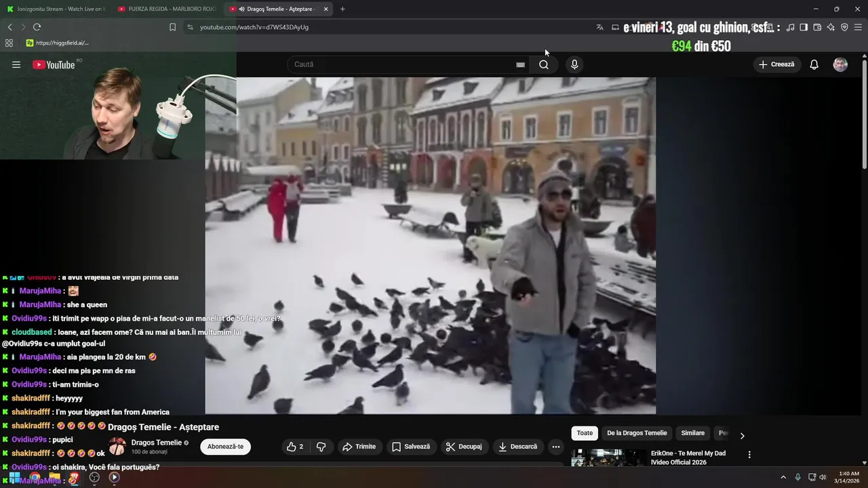
Task: Open ErikOne - Te Merel My Dad title
Action: click(688, 457)
